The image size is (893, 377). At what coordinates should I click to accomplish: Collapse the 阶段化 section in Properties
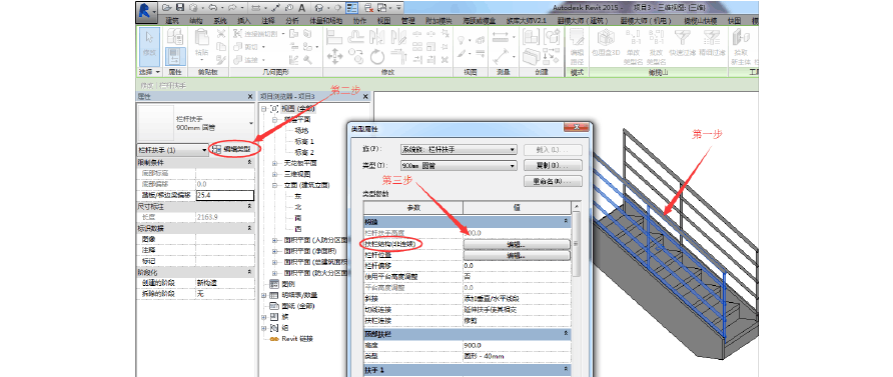249,272
